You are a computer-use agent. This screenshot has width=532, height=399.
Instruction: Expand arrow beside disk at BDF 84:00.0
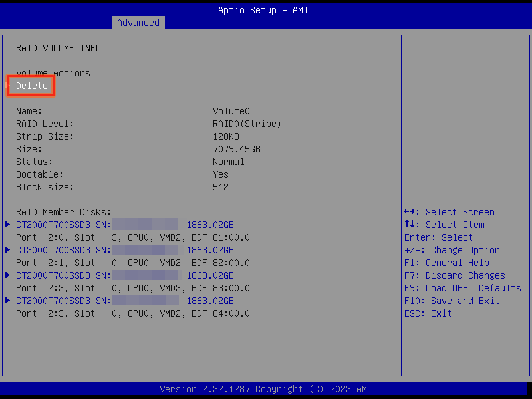pyautogui.click(x=7, y=301)
